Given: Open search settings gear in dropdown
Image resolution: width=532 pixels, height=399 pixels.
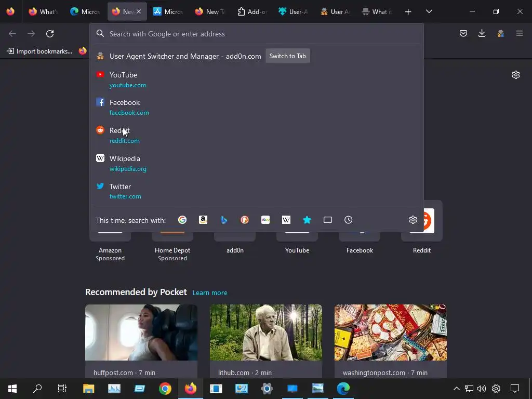Looking at the screenshot, I should (413, 220).
